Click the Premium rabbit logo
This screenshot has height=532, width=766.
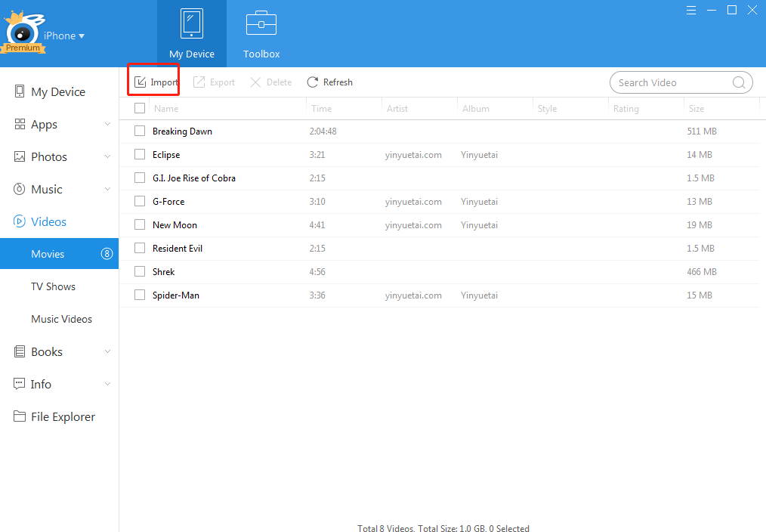pyautogui.click(x=23, y=32)
